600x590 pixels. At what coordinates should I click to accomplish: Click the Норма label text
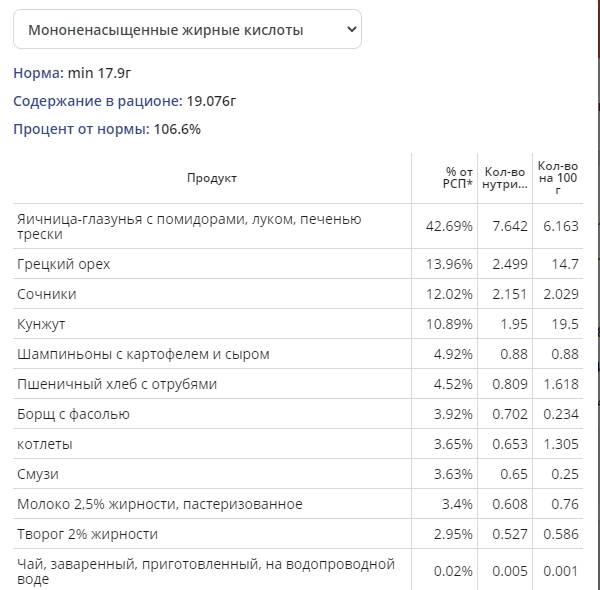pos(37,73)
